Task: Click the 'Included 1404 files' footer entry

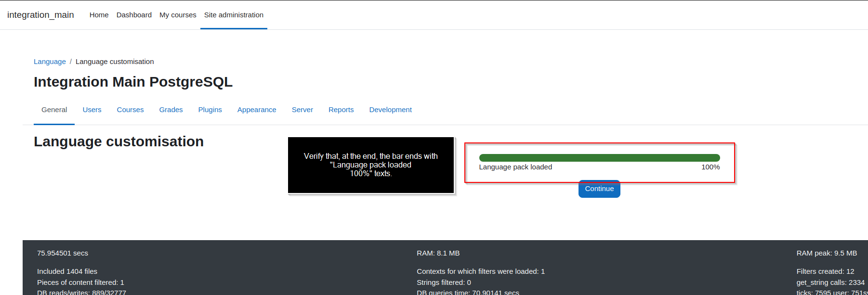Action: tap(67, 271)
